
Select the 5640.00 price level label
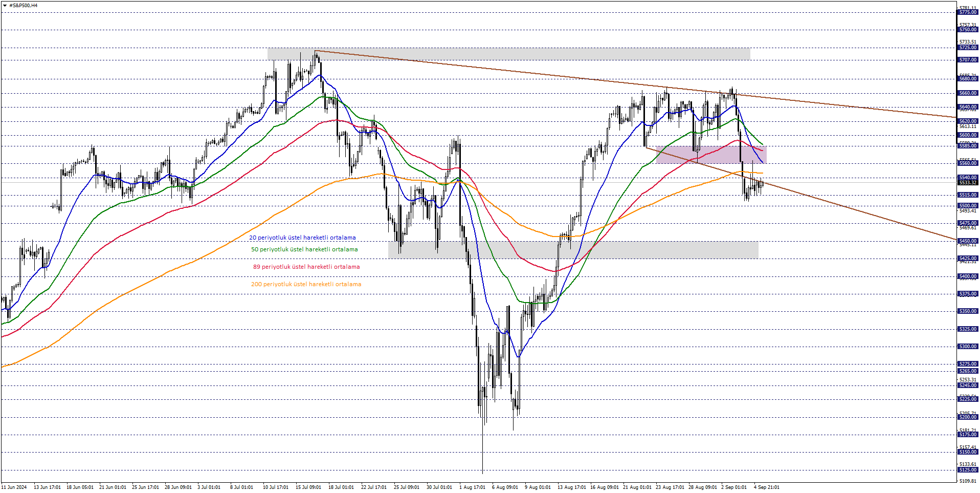(968, 107)
